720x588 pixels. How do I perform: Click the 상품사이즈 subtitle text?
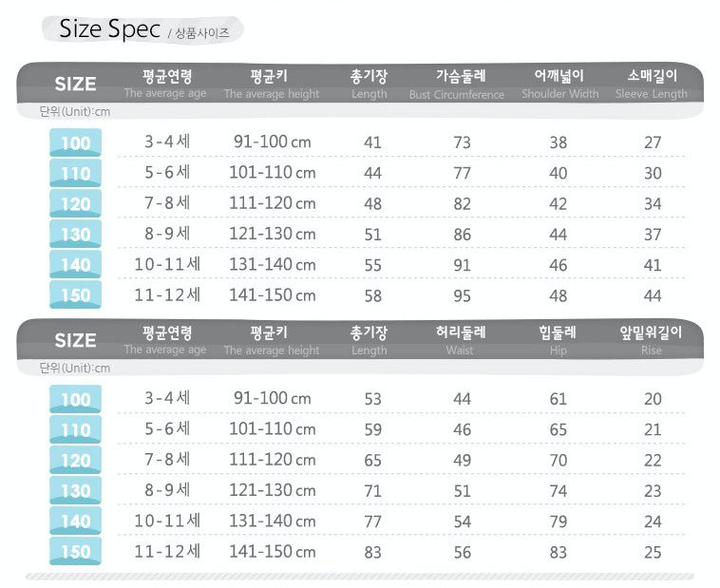201,33
